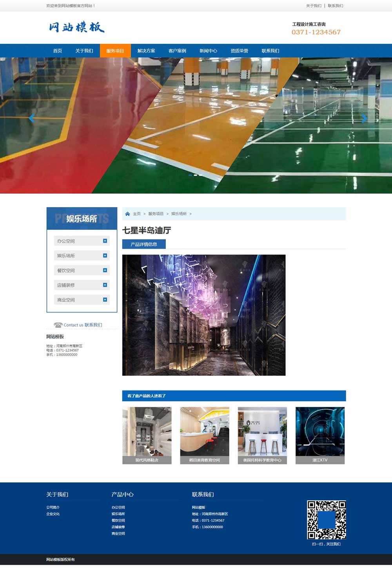Click the QR code in the footer
Viewport: 392px width, 569px height.
click(x=326, y=520)
